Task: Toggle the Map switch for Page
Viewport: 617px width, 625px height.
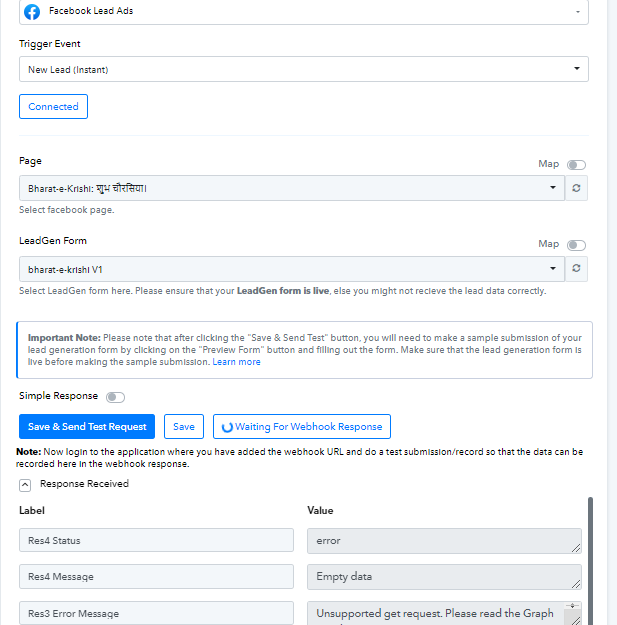Action: click(576, 165)
